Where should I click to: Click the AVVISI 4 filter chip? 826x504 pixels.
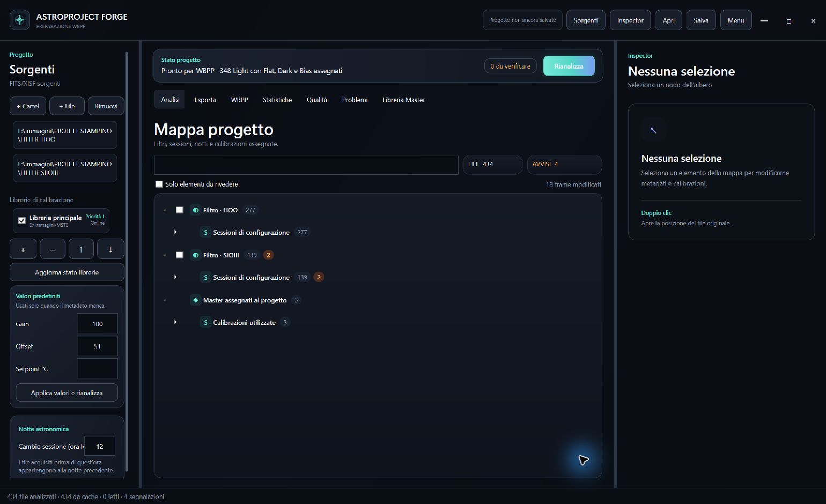click(x=564, y=165)
